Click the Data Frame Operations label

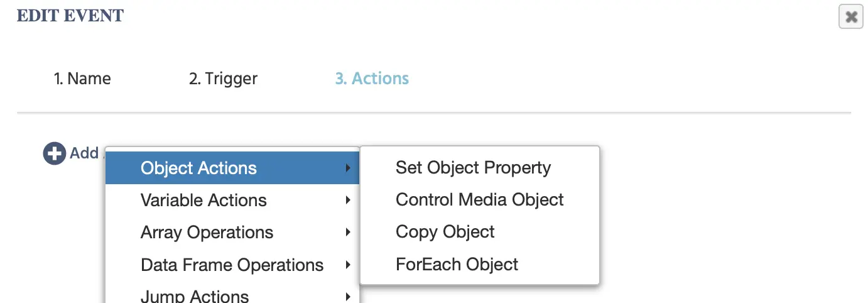[232, 265]
